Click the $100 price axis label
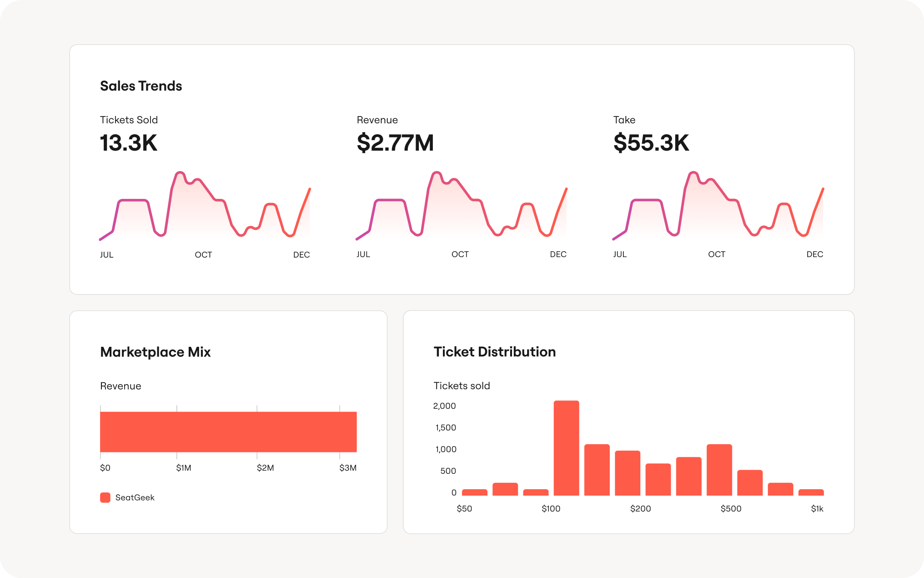 pos(551,509)
